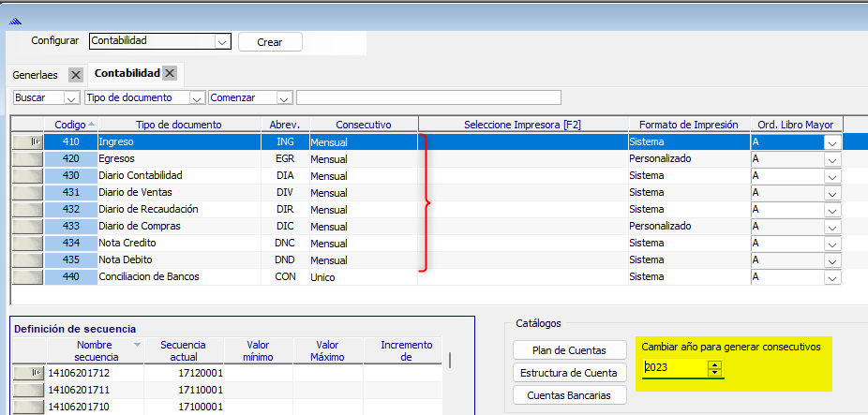Expand the Buscar dropdown
Screen dimensions: 868x415
click(x=71, y=97)
